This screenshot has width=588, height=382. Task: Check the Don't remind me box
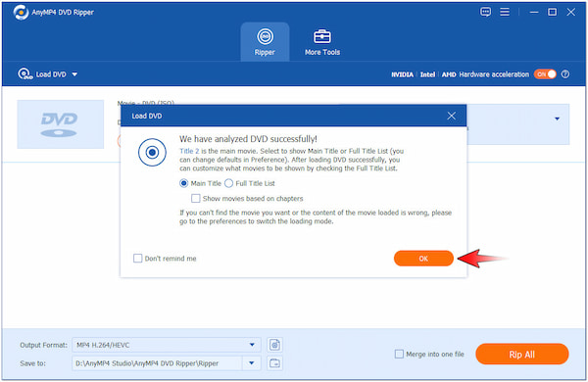(137, 259)
